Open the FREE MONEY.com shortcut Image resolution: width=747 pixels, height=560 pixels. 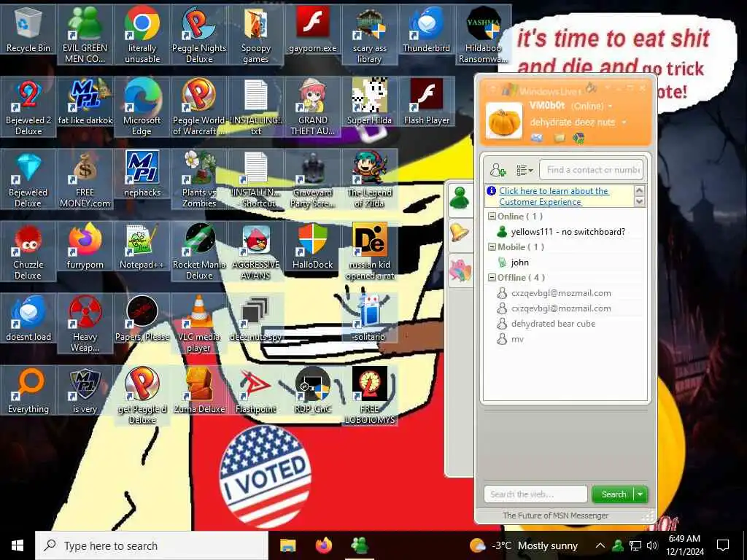pyautogui.click(x=85, y=179)
